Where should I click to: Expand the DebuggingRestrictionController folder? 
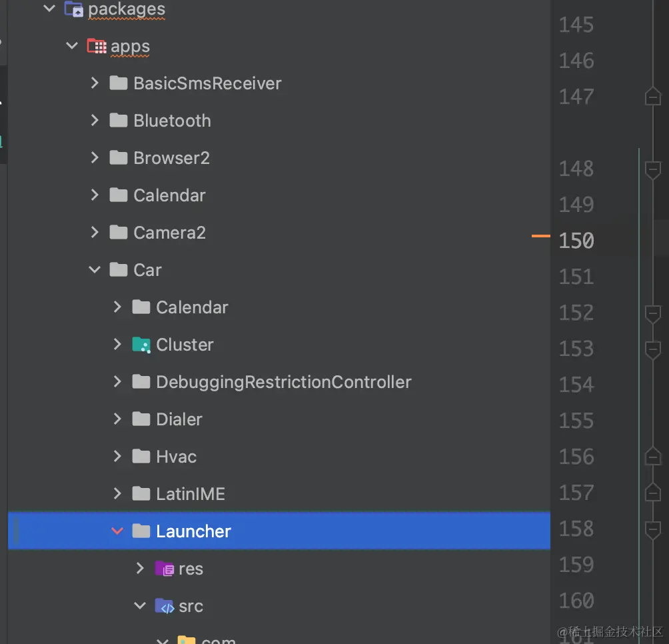click(117, 382)
